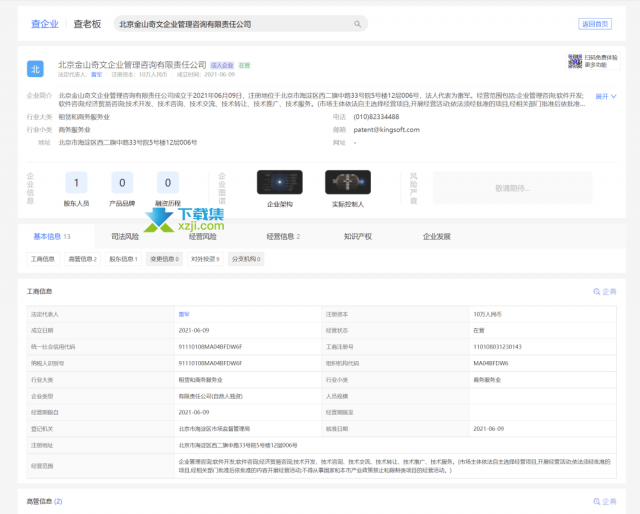Open legal representative link in 工商信息 table
This screenshot has width=640, height=514.
pos(184,314)
